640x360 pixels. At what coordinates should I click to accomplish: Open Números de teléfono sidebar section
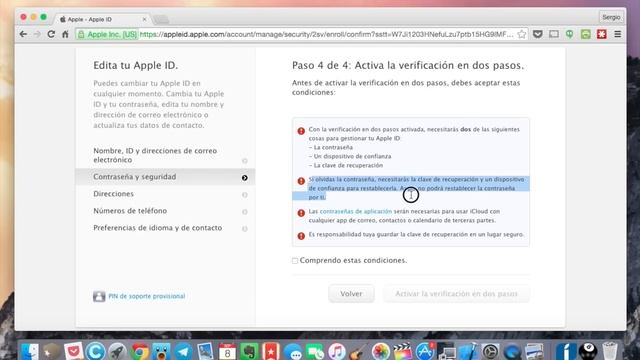(130, 211)
